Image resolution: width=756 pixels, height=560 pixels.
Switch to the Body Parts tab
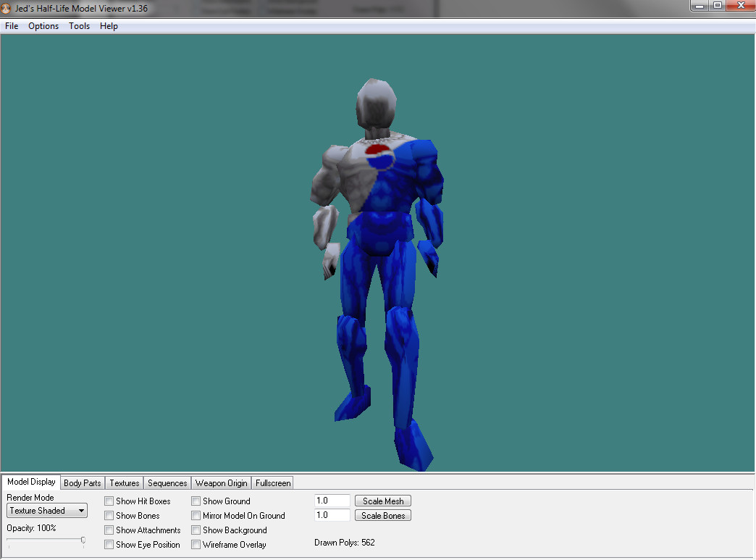click(82, 482)
